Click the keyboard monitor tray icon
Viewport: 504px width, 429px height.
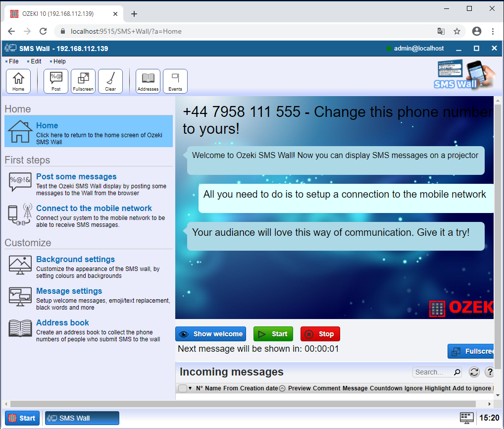point(466,418)
